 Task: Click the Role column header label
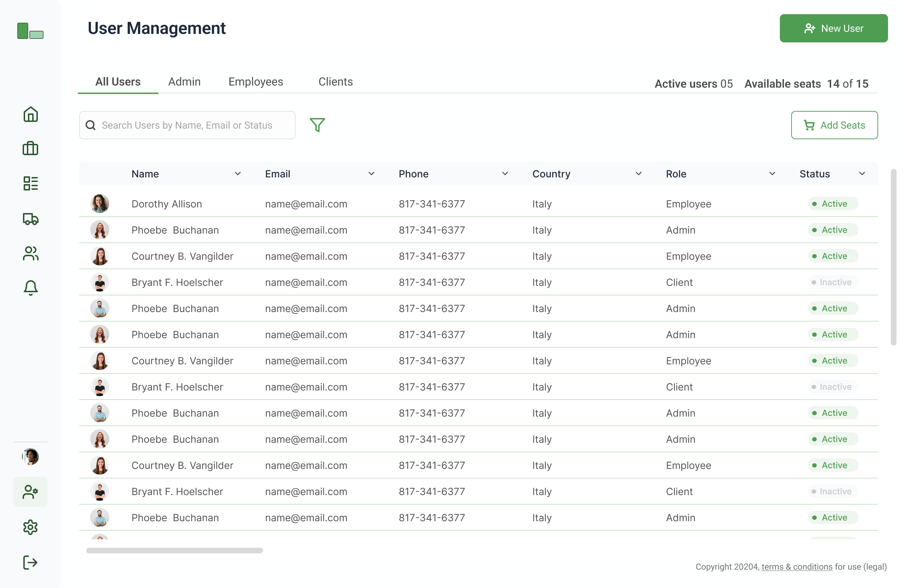coord(676,174)
